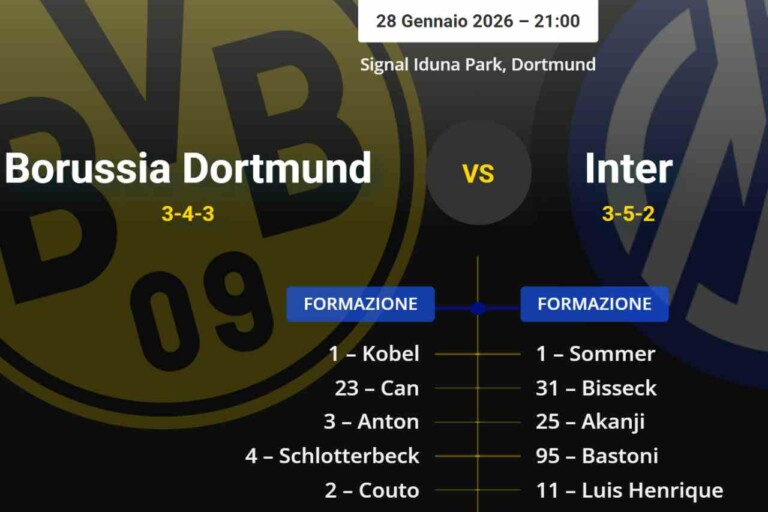Click Signal Iduna Park, Dortmund venue text

tap(478, 64)
